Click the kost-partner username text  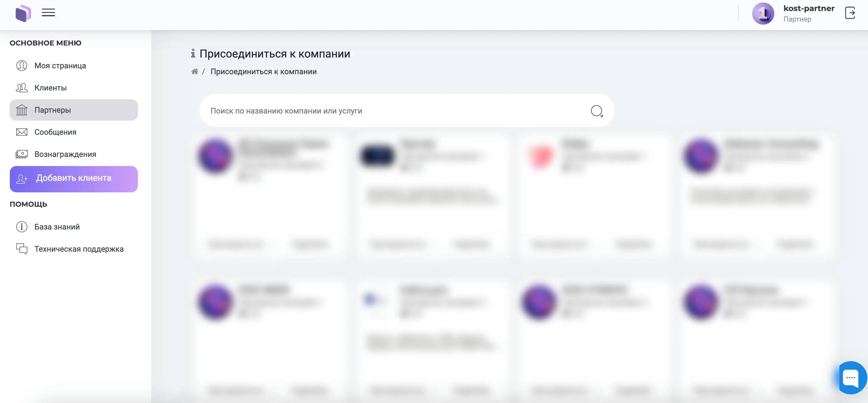(x=809, y=8)
